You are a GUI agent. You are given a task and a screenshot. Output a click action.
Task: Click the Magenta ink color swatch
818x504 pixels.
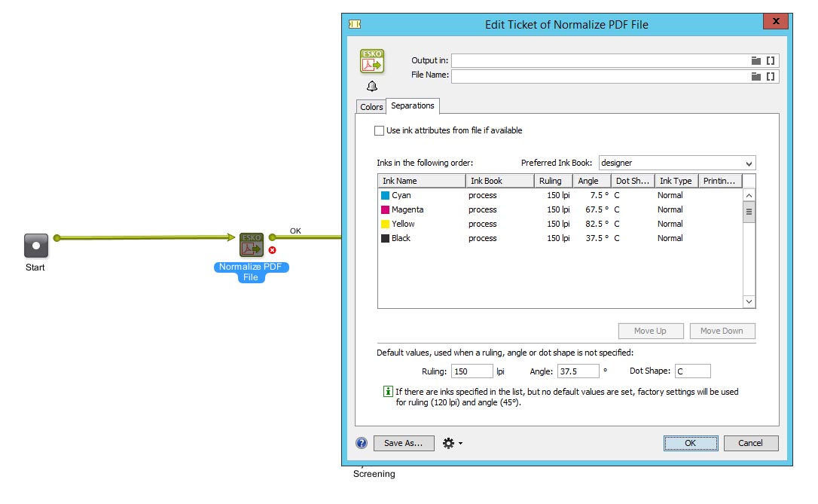(x=386, y=209)
